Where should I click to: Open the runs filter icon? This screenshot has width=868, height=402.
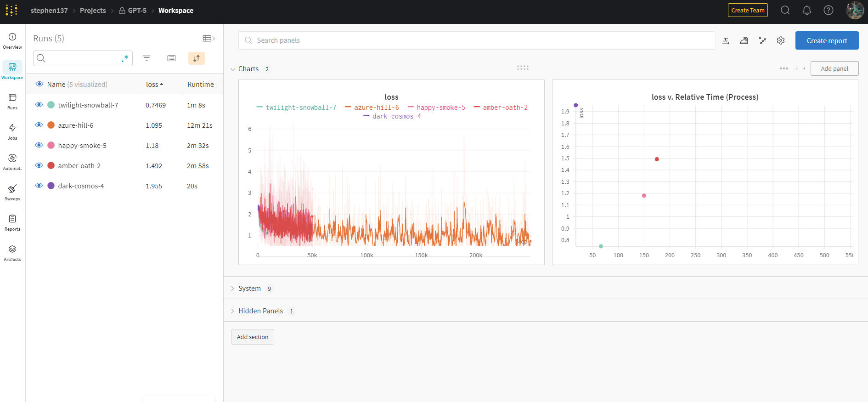click(147, 58)
